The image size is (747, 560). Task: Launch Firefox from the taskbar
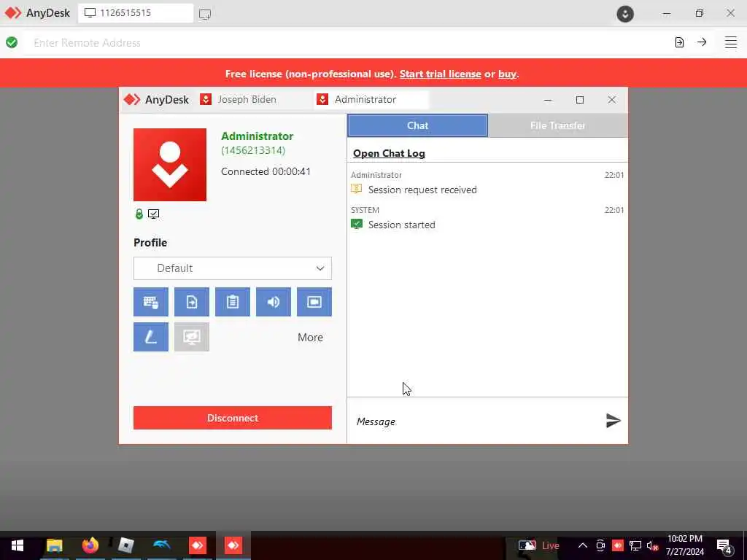(90, 545)
